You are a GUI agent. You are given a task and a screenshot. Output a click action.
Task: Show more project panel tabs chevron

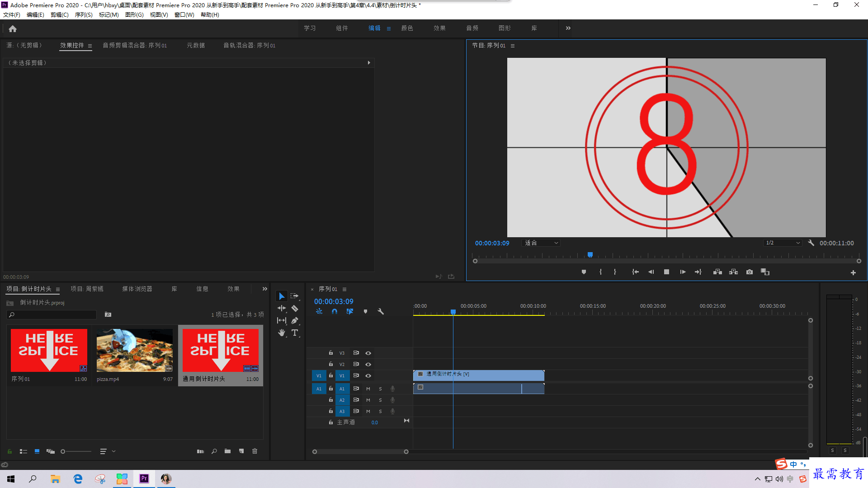click(265, 289)
